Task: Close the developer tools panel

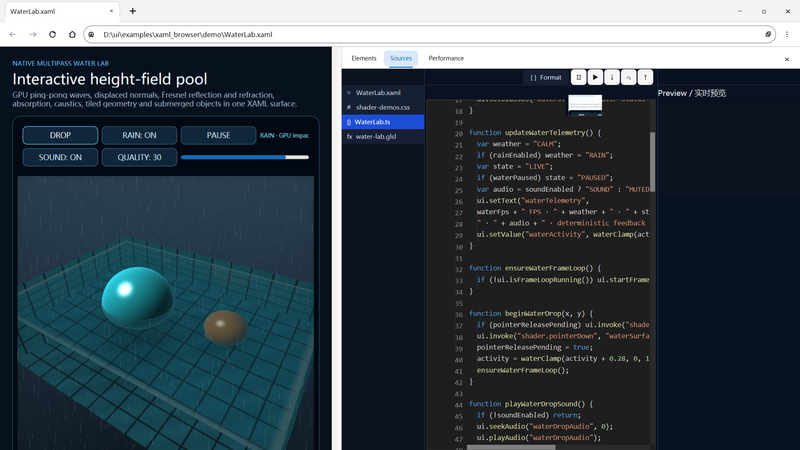Action: 787,59
